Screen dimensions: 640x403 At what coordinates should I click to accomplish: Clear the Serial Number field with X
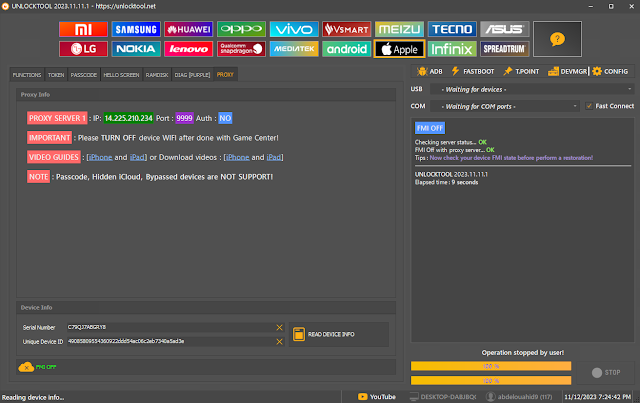tap(280, 327)
